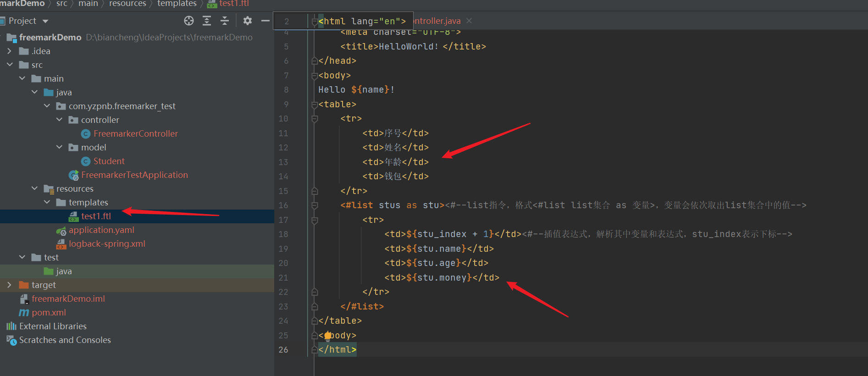Click line number 18 in the gutter
868x376 pixels.
point(283,234)
